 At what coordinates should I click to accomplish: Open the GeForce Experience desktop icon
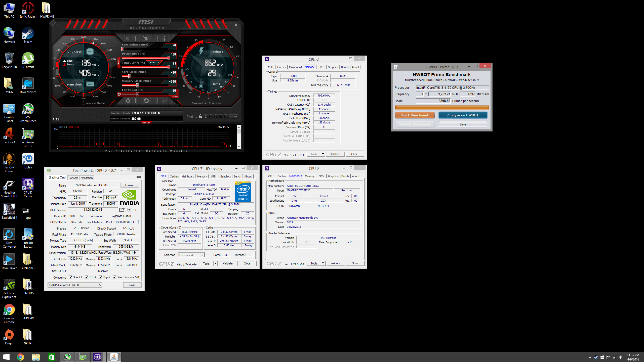[x=9, y=289]
